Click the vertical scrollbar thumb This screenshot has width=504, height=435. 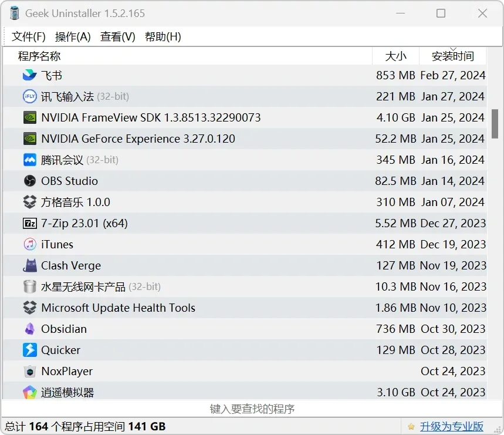(x=495, y=124)
